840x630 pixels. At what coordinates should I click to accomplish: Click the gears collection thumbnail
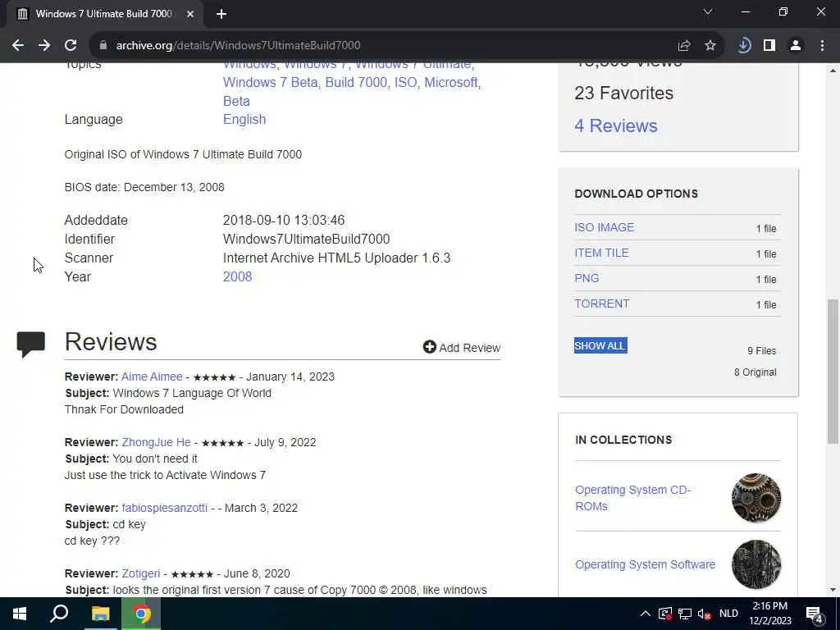(x=756, y=498)
